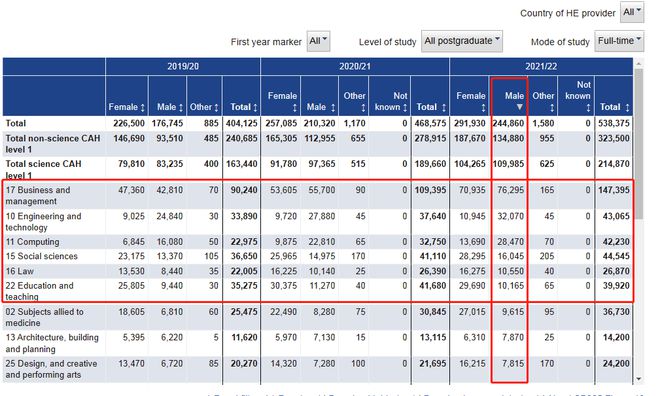Select the 11 Computing row label

pyautogui.click(x=32, y=242)
